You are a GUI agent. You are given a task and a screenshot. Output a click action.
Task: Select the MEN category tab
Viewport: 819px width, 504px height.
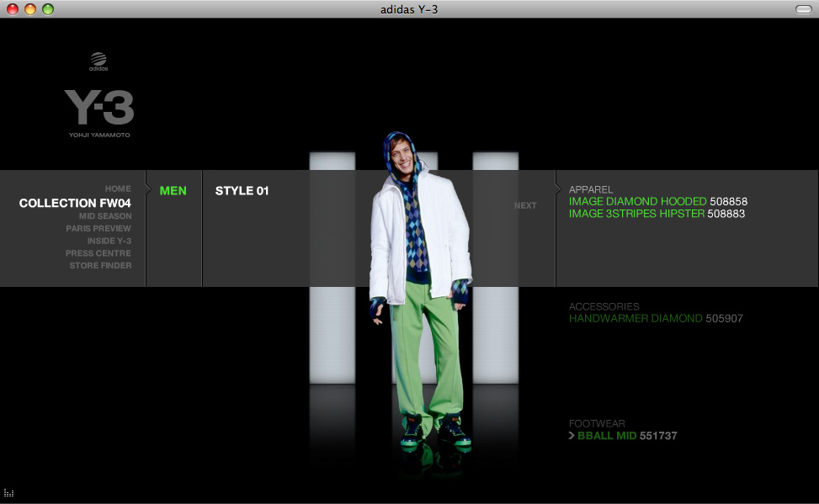coord(173,191)
